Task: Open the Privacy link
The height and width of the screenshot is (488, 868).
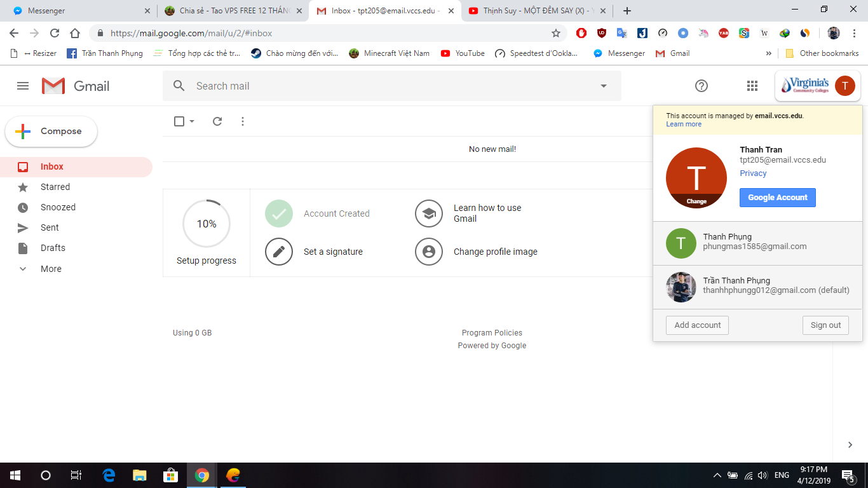Action: pos(753,173)
